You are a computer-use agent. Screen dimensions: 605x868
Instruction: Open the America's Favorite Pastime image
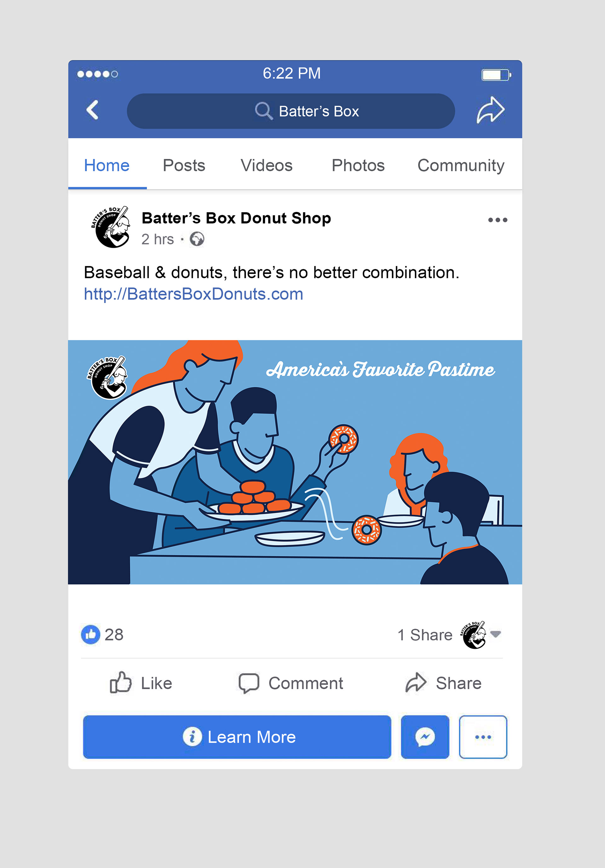[x=295, y=462]
